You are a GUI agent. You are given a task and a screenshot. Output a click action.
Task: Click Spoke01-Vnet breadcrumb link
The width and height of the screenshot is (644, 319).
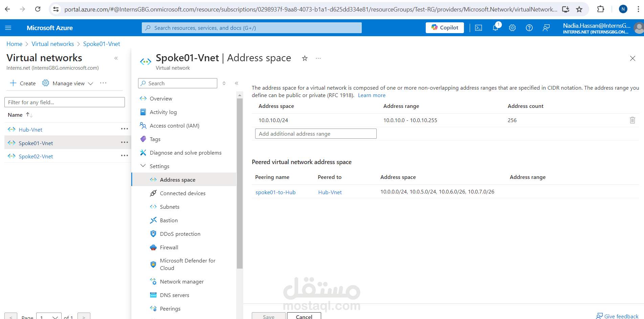coord(102,44)
